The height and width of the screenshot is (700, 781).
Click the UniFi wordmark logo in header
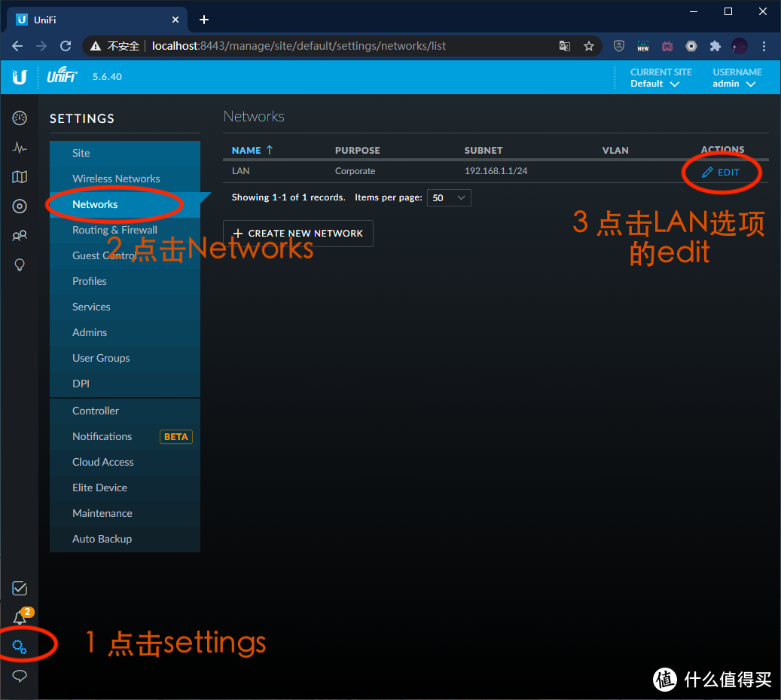[x=63, y=76]
